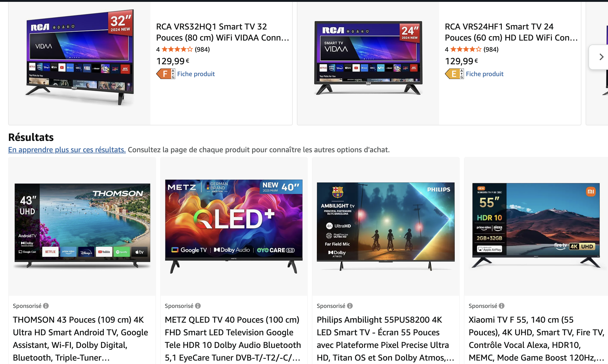Open the Sponsorisé info icon under the THOMSON TV
Viewport: 608px width, 364px height.
pos(46,306)
